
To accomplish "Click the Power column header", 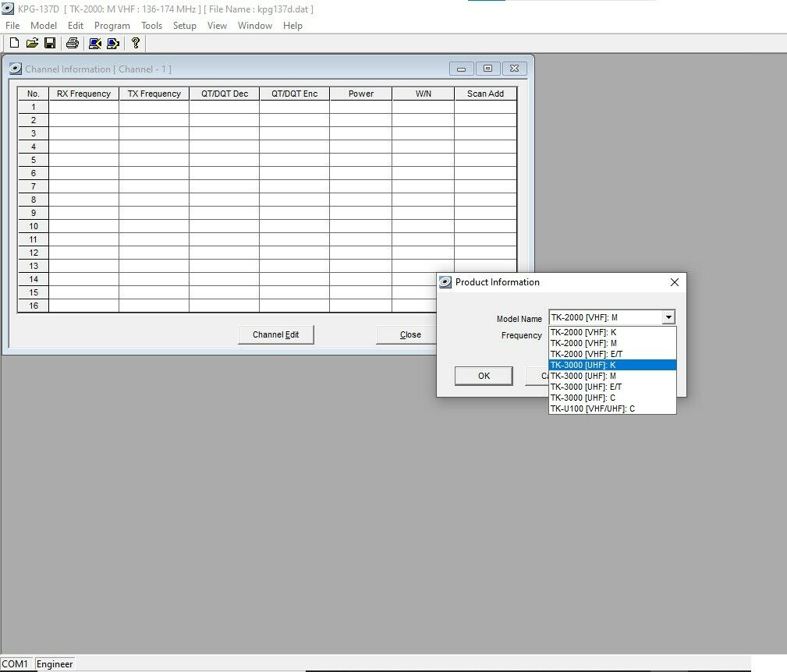I will pyautogui.click(x=361, y=94).
